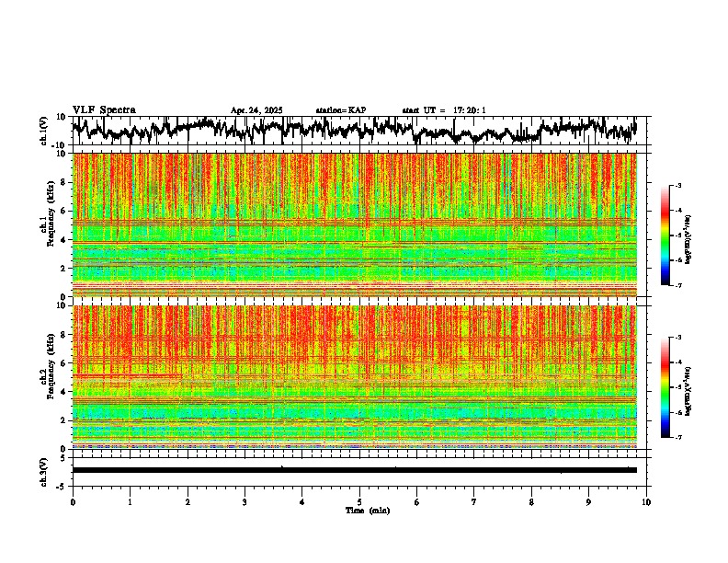Screen dimensions: 728x563
Task: Click the "VLF Spectra" plot title
Action: 104,110
